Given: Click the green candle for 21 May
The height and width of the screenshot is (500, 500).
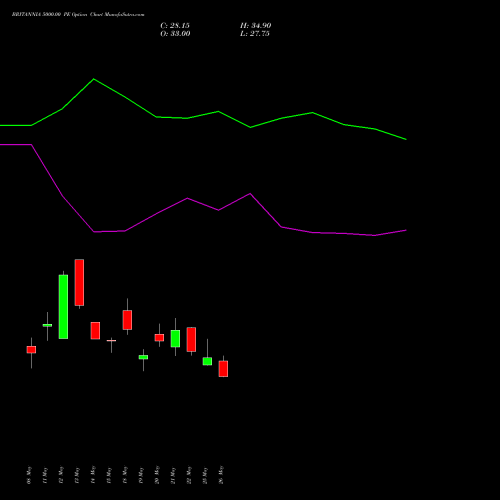Looking at the screenshot, I should [x=175, y=339].
